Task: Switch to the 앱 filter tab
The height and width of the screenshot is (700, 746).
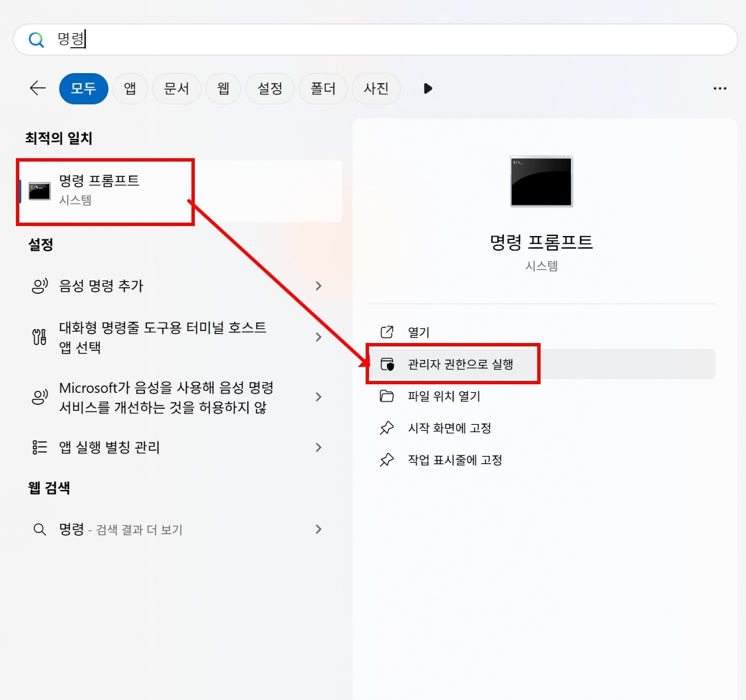Action: point(130,88)
